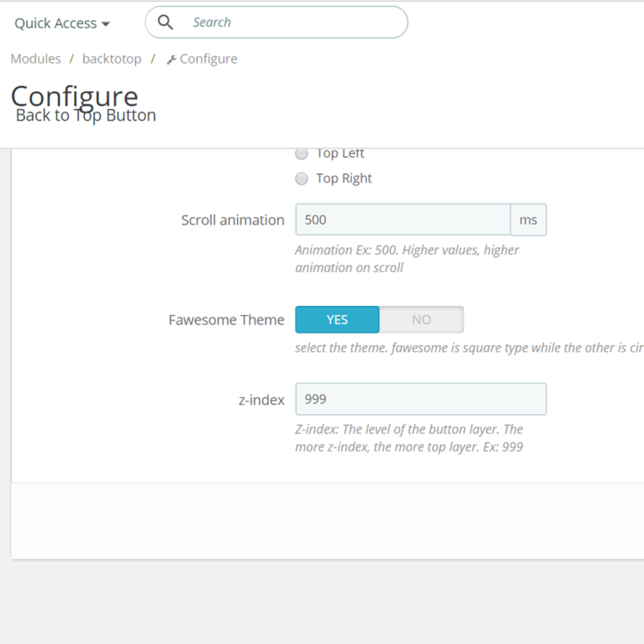
Task: Click the Scroll animation input field
Action: tap(402, 220)
